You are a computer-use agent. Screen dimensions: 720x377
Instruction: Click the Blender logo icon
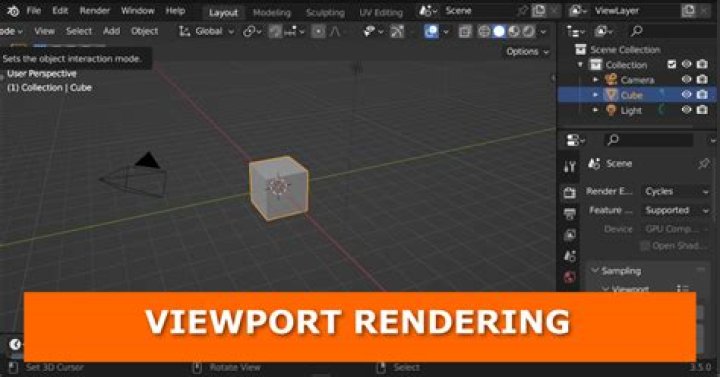pos(13,11)
